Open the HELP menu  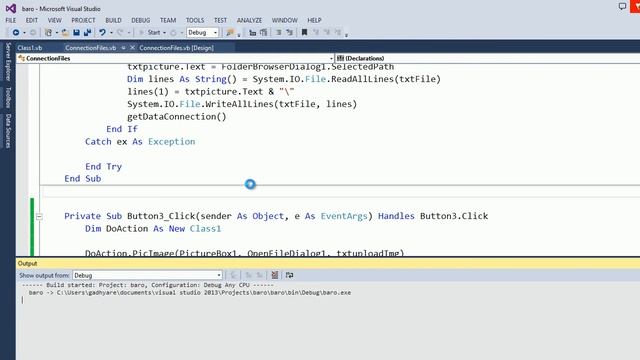[314, 20]
